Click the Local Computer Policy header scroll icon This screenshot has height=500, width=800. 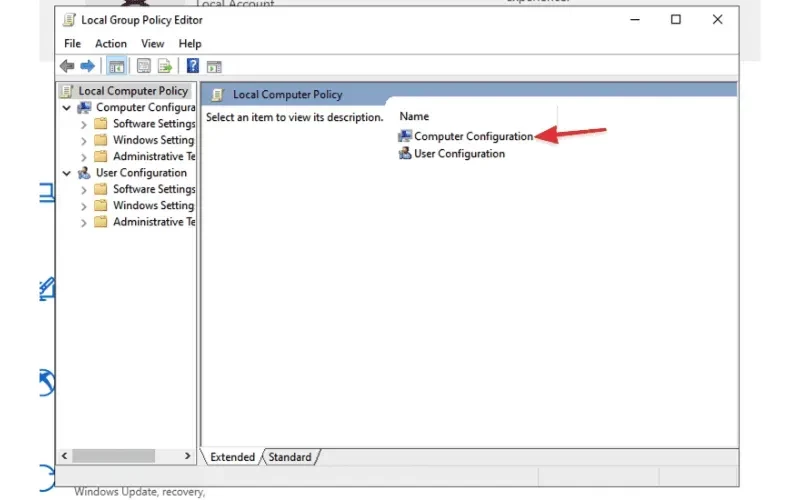pos(217,94)
